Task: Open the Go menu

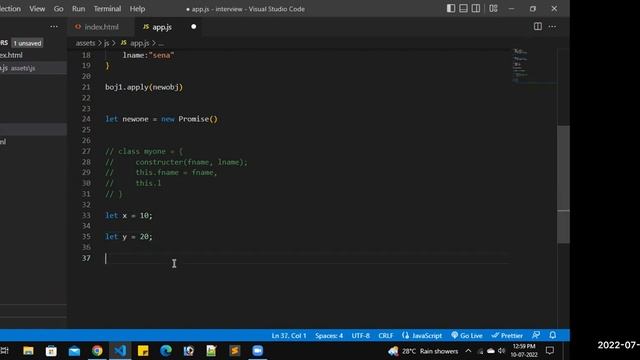Action: coord(58,9)
